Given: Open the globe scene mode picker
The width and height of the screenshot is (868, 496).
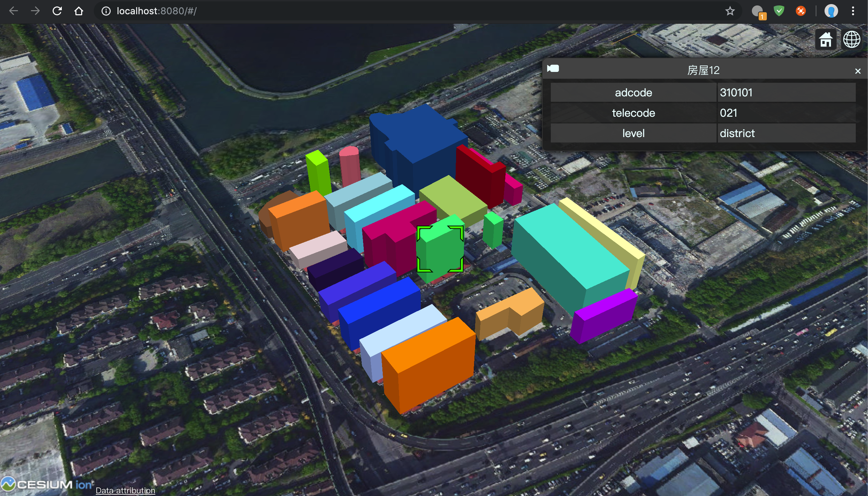Looking at the screenshot, I should pos(851,40).
